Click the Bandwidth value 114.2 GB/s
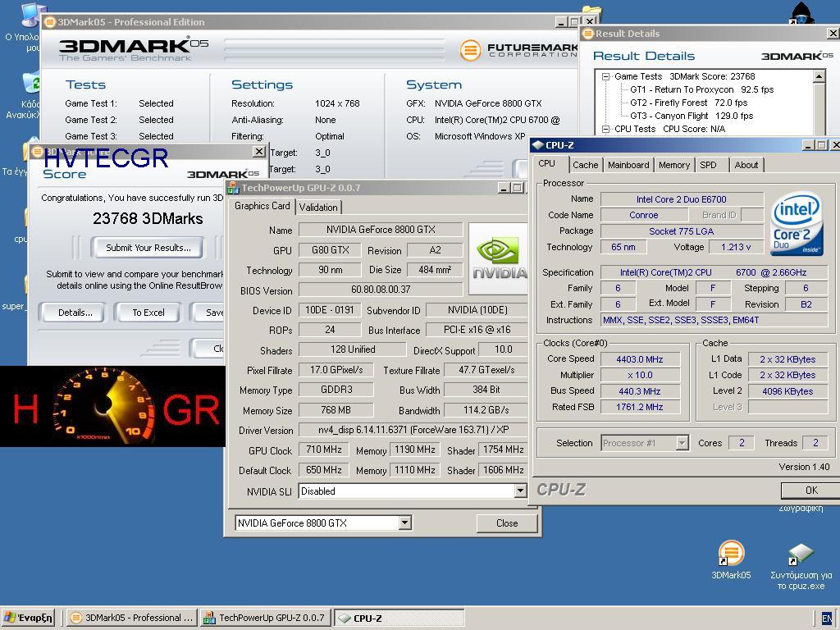 point(486,410)
